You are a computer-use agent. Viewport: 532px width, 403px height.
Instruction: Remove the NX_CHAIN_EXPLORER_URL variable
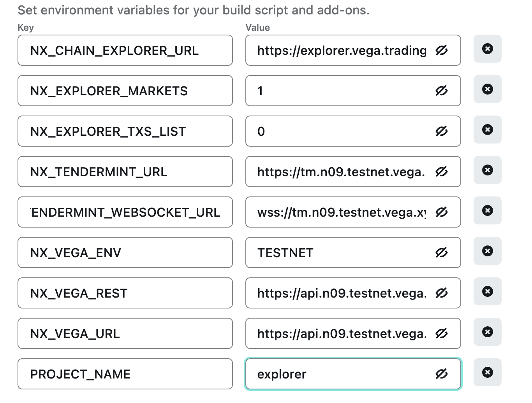(487, 49)
